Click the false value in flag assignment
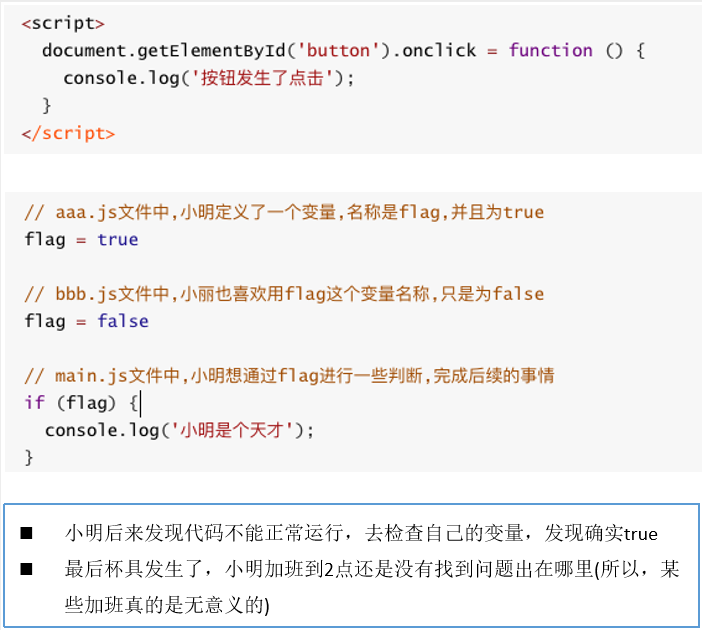Viewport: 702px width, 630px height. point(123,321)
